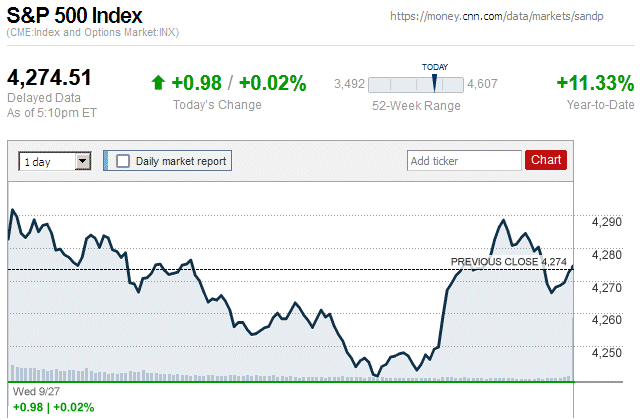Click the 52-Week Range slider bar
Image resolution: width=640 pixels, height=420 pixels.
point(415,85)
